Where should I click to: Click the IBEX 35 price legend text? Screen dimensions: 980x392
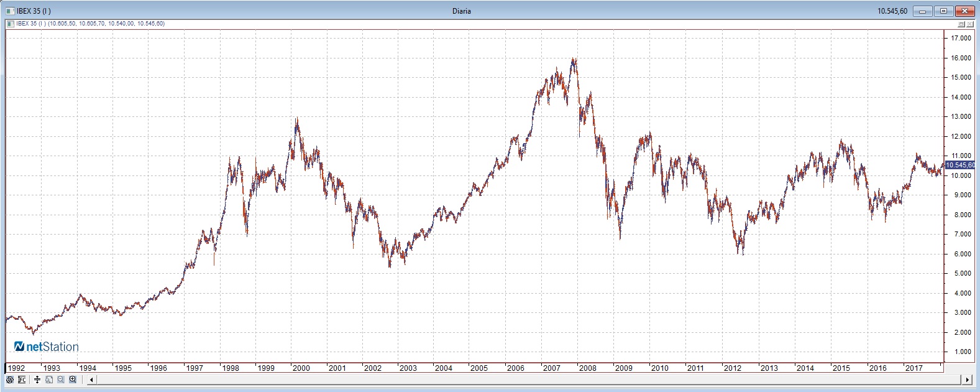click(x=90, y=24)
